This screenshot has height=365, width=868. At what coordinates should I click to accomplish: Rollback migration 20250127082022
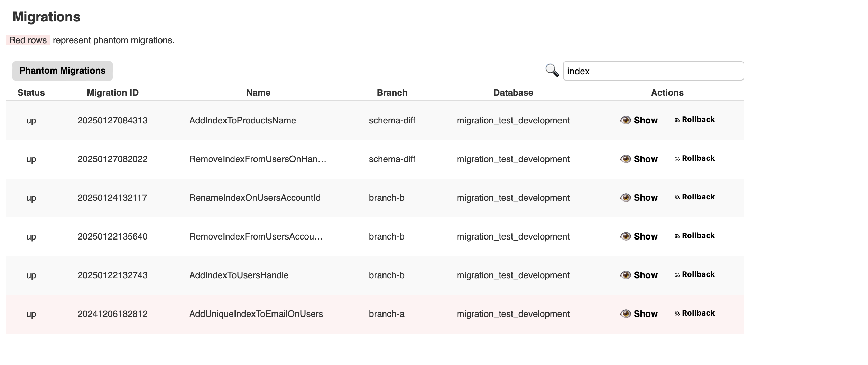(695, 158)
